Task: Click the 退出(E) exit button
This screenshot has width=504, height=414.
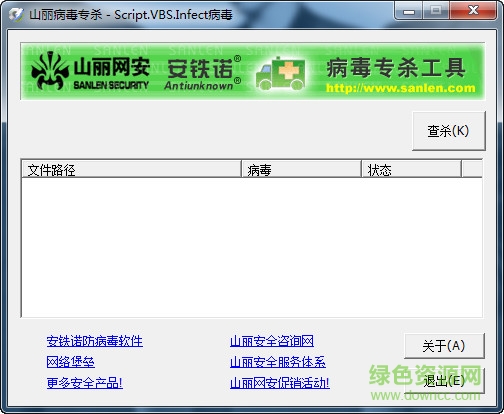Action: pyautogui.click(x=444, y=381)
